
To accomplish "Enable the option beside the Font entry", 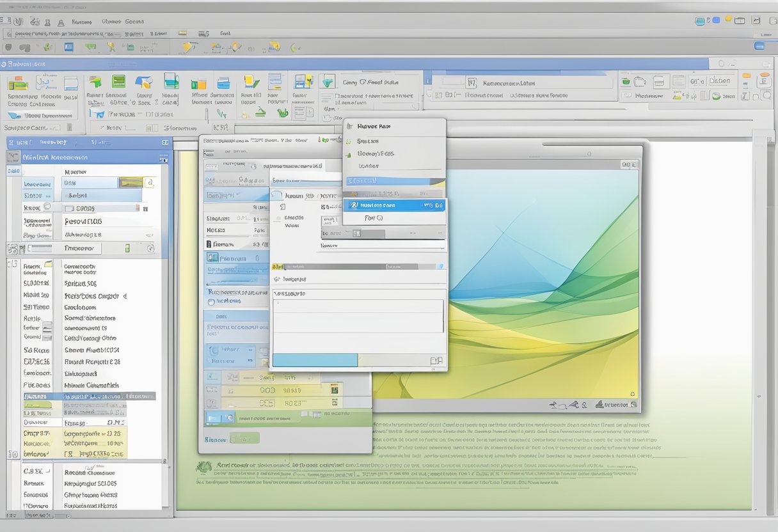I will point(381,218).
